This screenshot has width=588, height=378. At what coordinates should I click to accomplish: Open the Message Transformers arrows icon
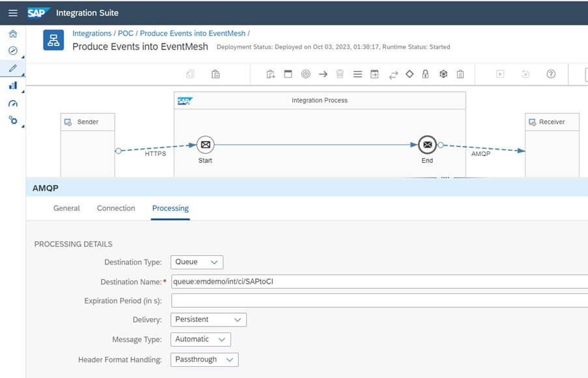(x=393, y=75)
